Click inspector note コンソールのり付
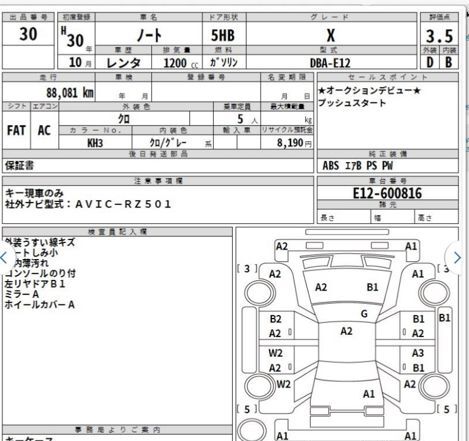This screenshot has width=469, height=441. pos(40,273)
